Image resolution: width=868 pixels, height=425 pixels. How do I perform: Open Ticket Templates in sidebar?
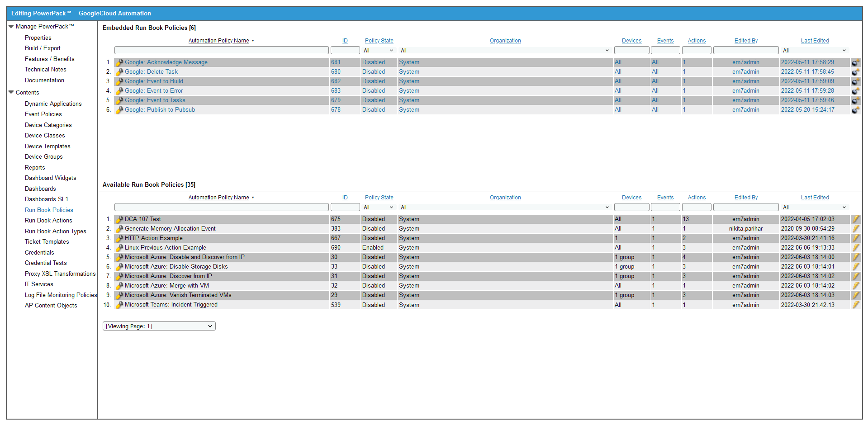[x=47, y=242]
